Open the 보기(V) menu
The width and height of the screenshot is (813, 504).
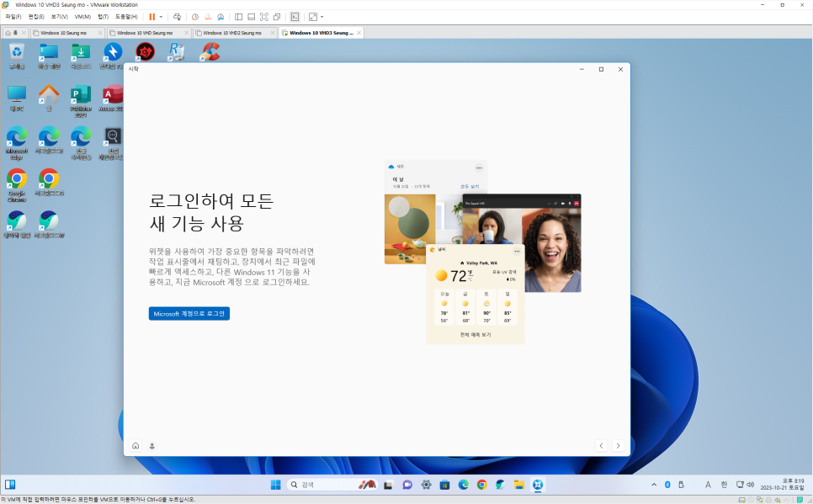coord(60,17)
